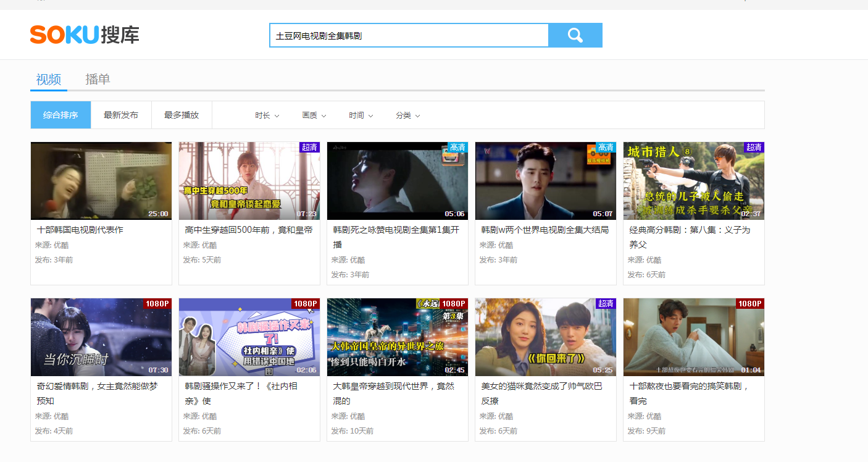Click 发布: 4天前 text

54,431
